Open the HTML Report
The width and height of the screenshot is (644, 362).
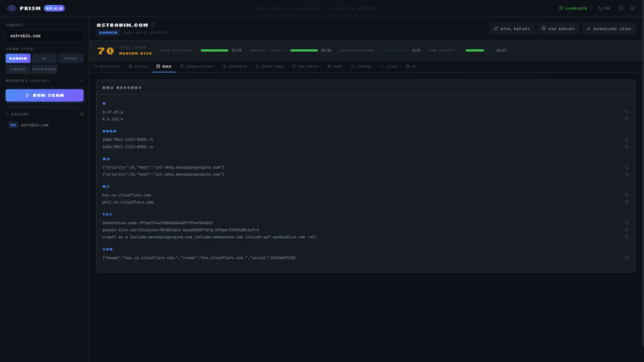pos(512,29)
